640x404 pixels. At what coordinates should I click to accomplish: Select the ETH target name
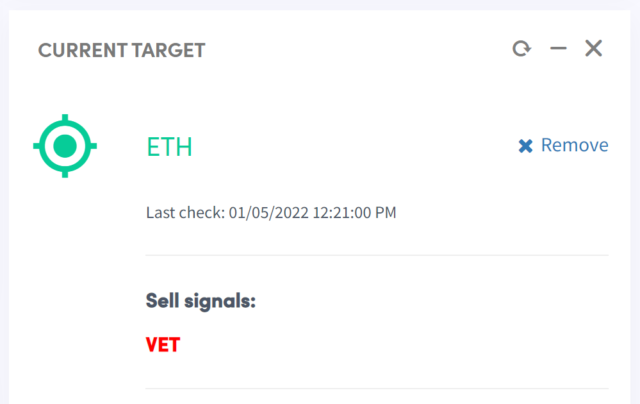tap(169, 147)
